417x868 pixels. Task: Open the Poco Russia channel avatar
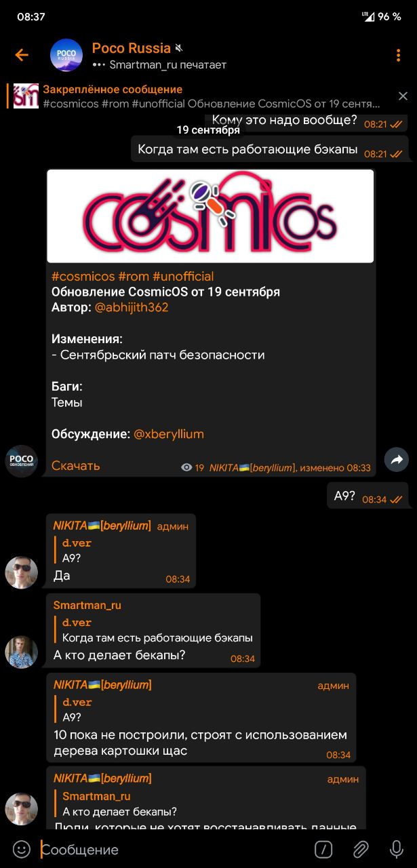(66, 56)
